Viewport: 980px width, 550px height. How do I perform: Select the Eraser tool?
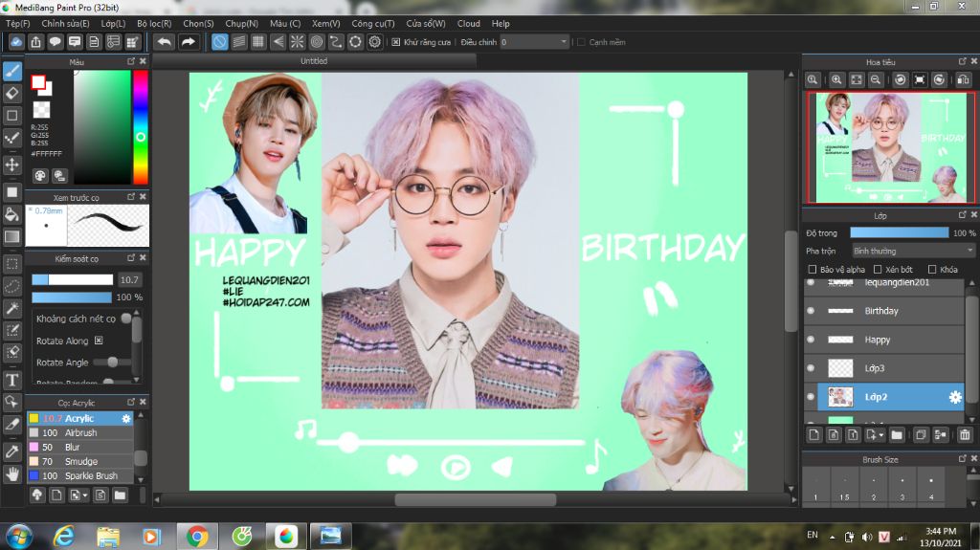[11, 93]
